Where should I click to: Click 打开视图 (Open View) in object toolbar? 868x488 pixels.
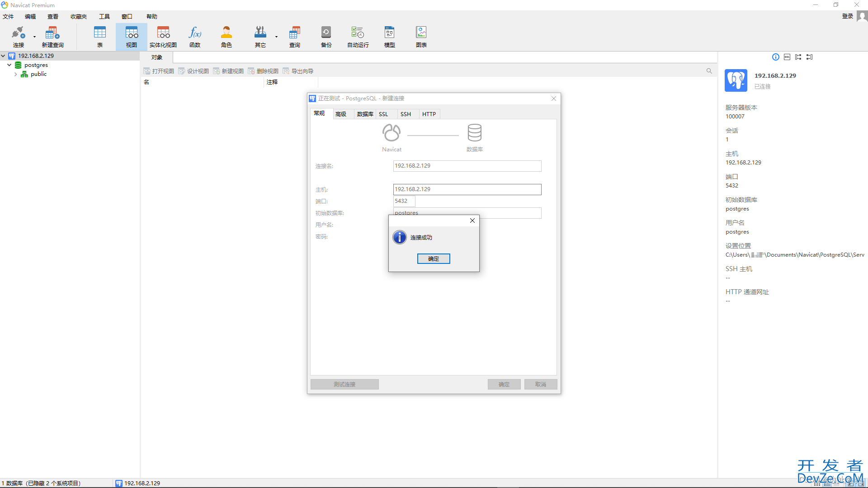point(159,71)
